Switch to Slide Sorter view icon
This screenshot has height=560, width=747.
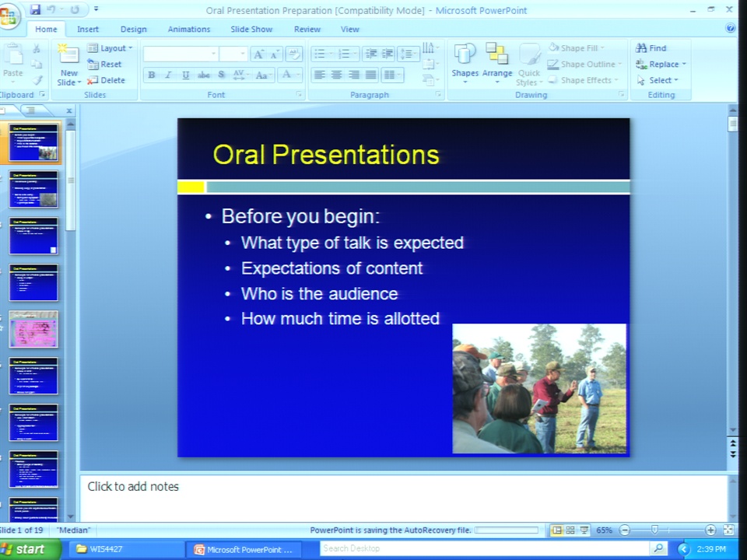(570, 530)
